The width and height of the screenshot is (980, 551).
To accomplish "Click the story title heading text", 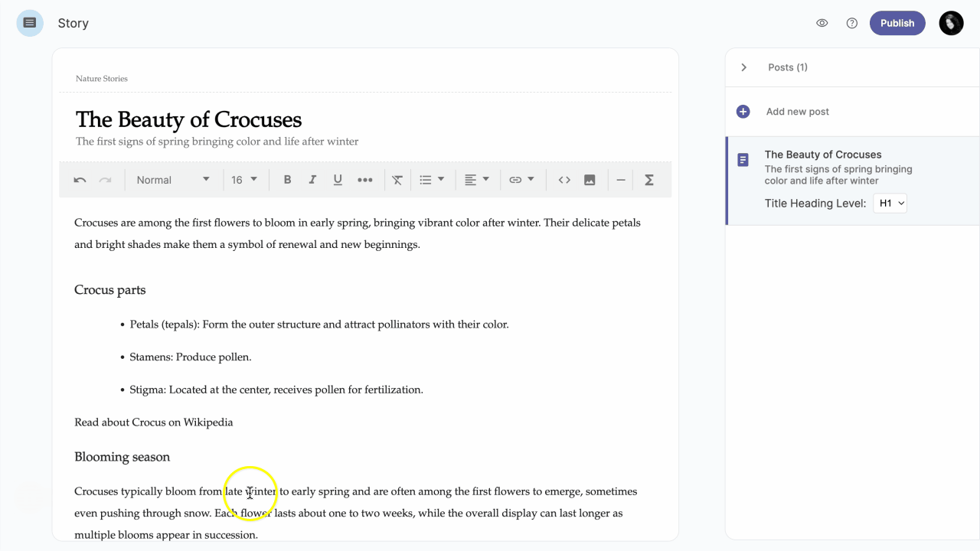I will (x=188, y=120).
